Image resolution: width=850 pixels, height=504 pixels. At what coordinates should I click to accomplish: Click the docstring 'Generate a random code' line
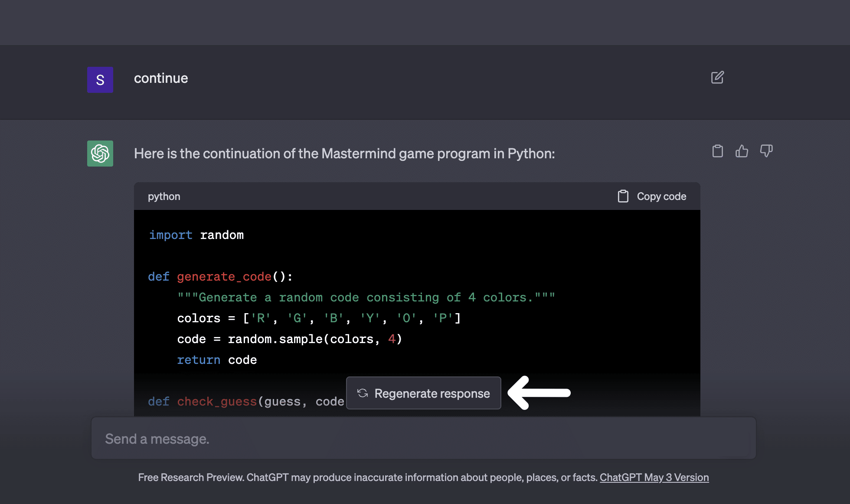(x=366, y=298)
